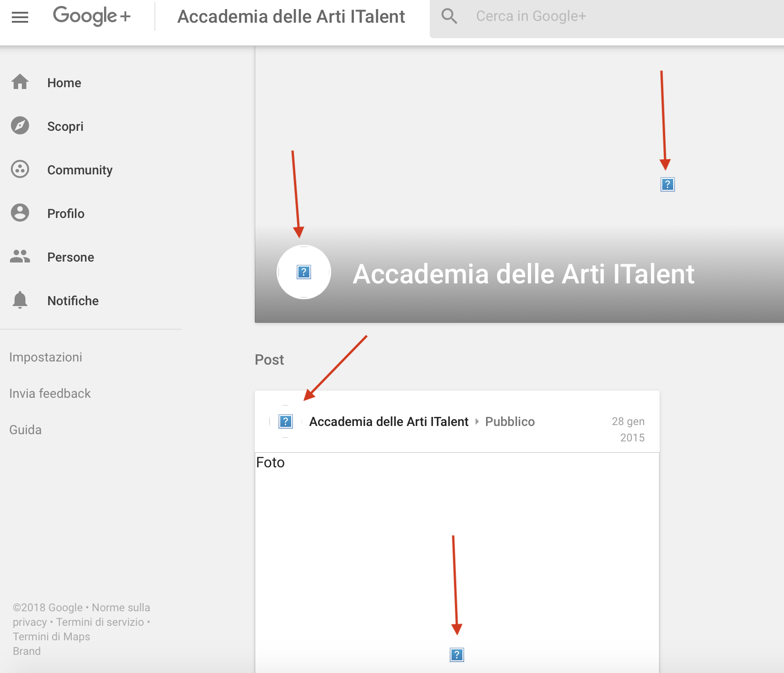Image resolution: width=784 pixels, height=673 pixels.
Task: Open Notifiche in the sidebar
Action: click(73, 301)
